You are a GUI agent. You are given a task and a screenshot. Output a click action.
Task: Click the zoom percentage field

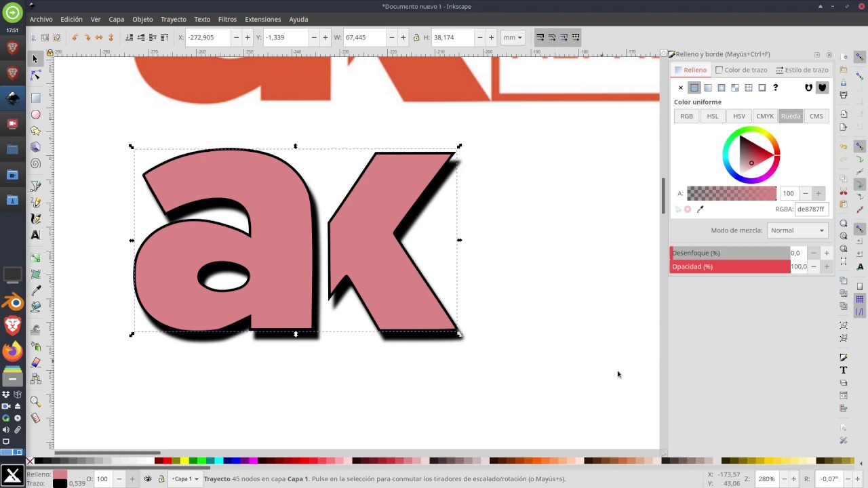766,479
